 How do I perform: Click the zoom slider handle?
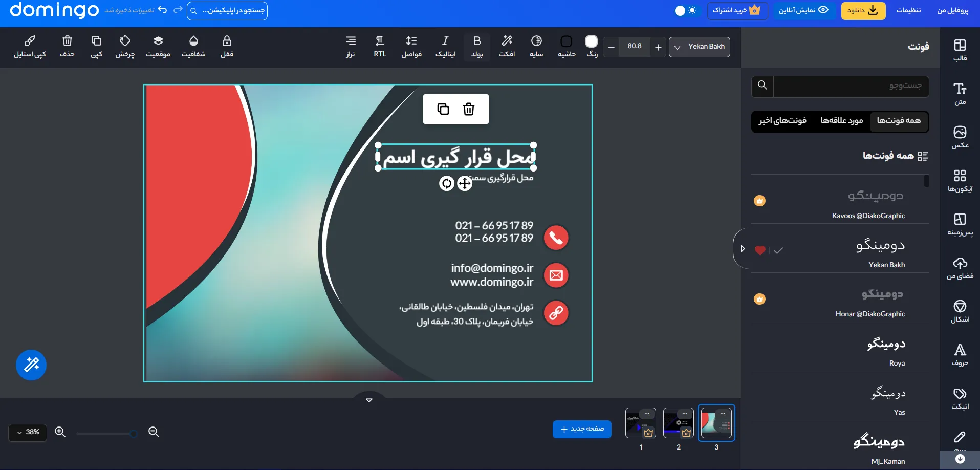[x=133, y=434]
